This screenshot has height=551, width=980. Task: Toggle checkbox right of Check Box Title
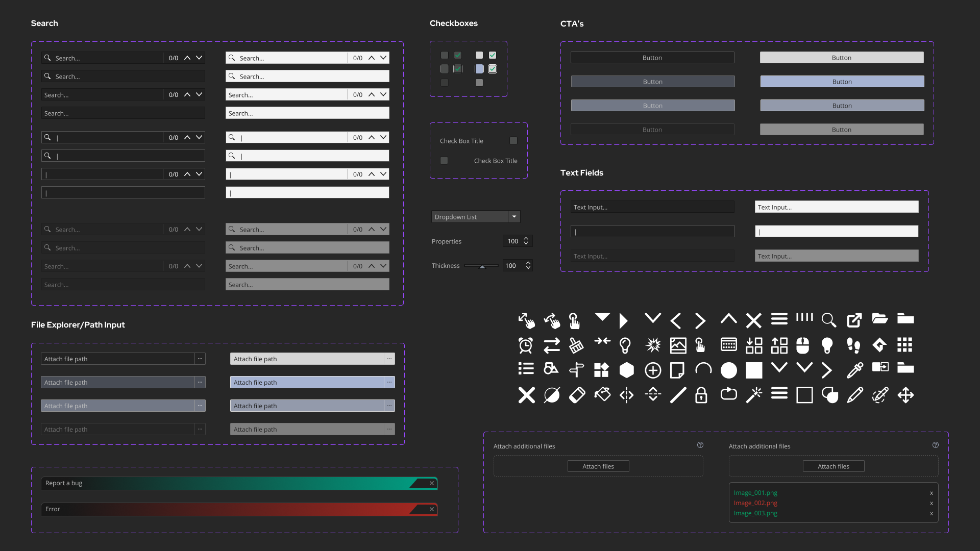513,141
